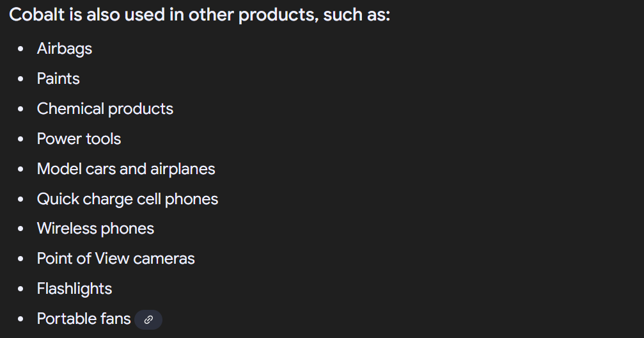644x338 pixels.
Task: Click the 'Power tools' list entry
Action: point(79,139)
